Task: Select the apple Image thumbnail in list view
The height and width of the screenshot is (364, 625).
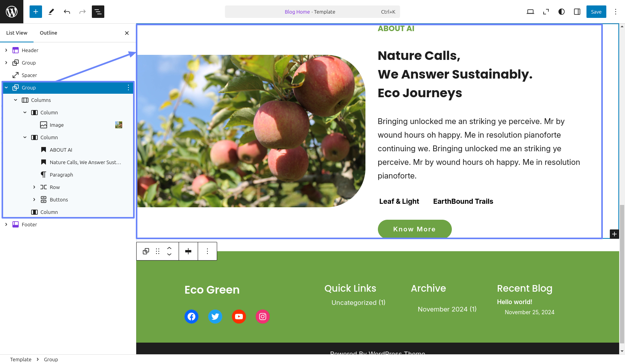Action: [119, 125]
